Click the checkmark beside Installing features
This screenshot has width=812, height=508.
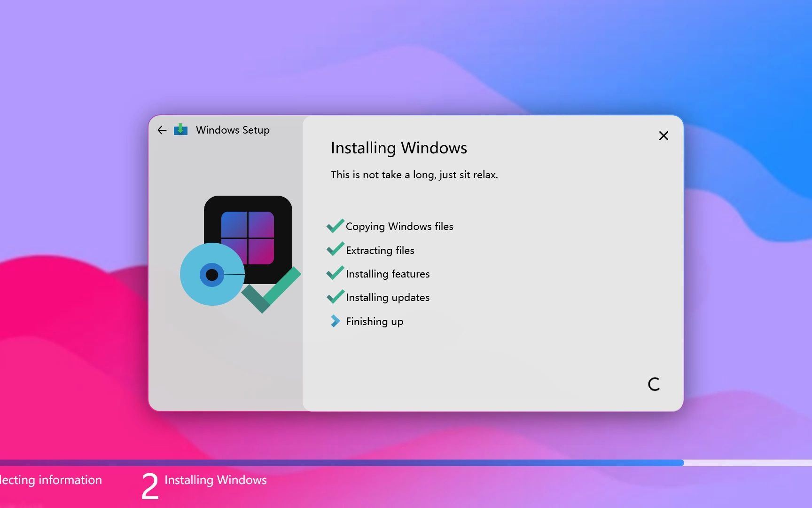coord(335,273)
